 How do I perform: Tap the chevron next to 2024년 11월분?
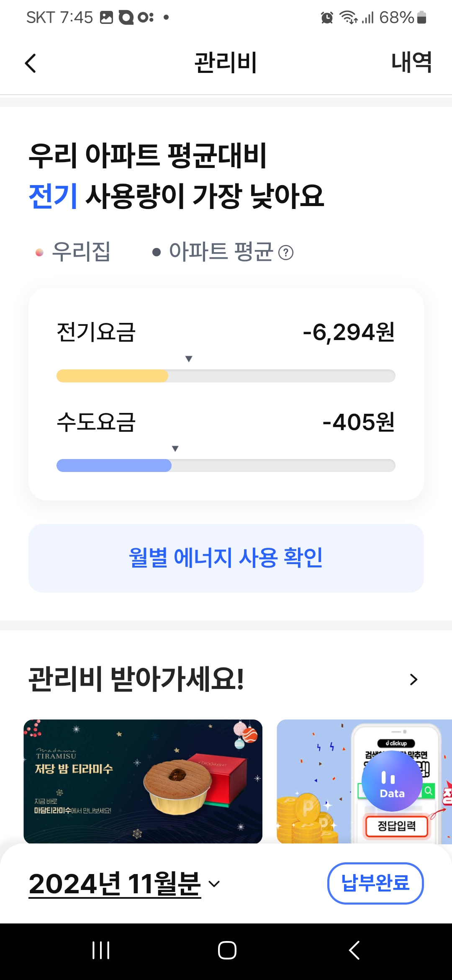coord(214,884)
